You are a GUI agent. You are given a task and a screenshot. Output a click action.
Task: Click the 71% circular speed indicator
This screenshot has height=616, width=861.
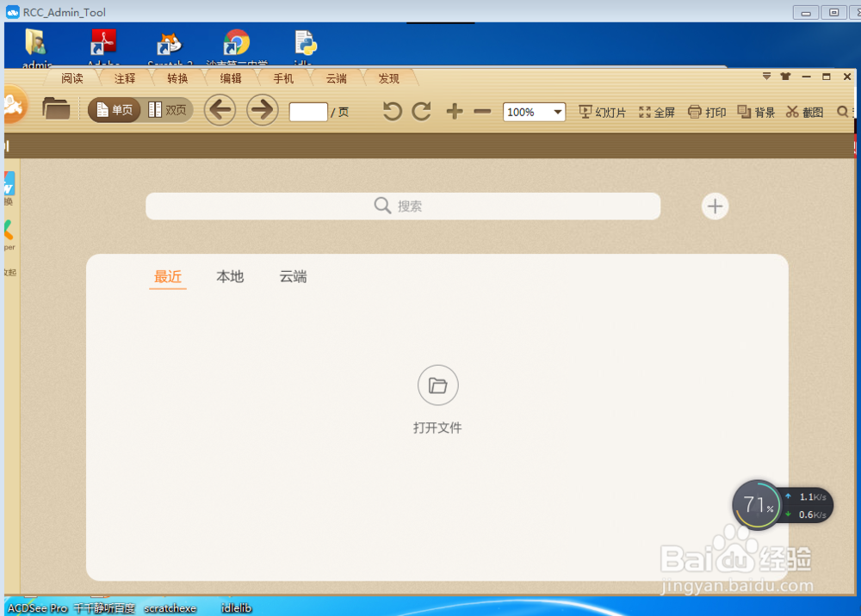757,504
